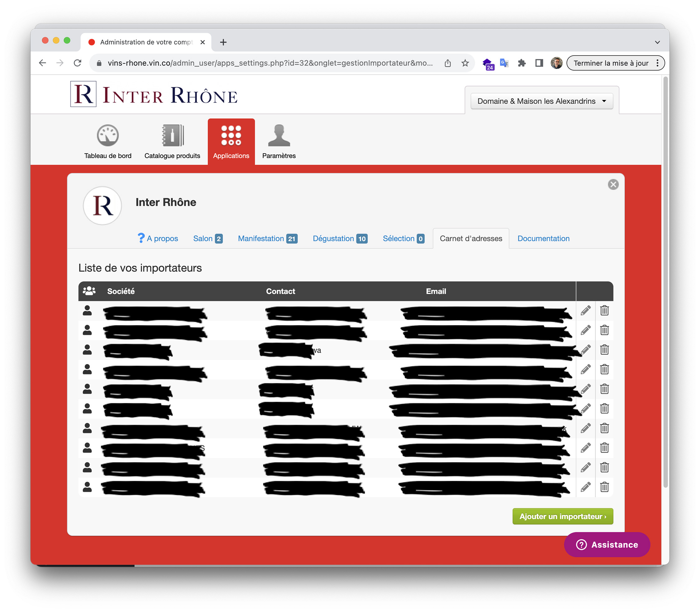Switch to the Dégustation tab
This screenshot has width=700, height=613.
(340, 238)
